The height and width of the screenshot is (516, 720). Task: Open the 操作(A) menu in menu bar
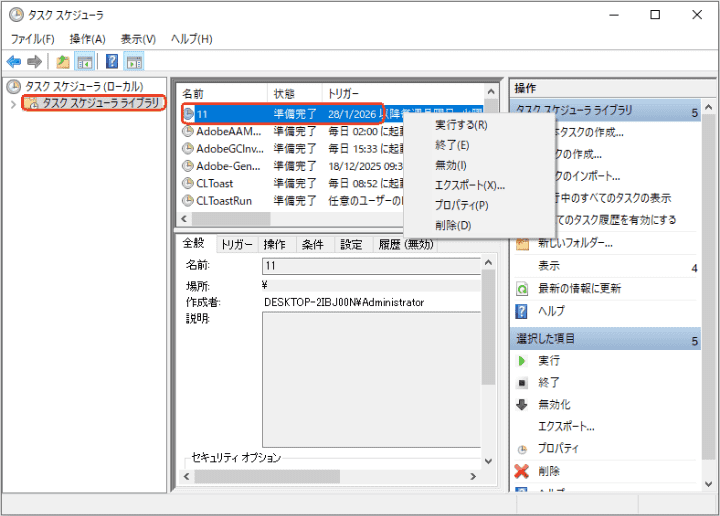[86, 39]
